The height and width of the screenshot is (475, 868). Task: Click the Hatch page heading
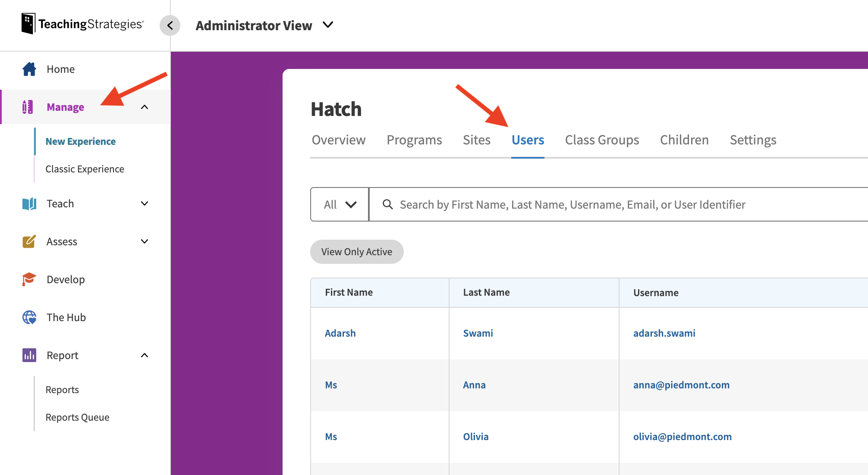tap(336, 109)
